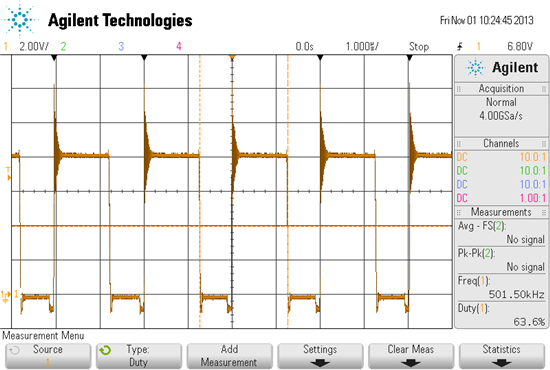The height and width of the screenshot is (370, 550).
Task: Select the green DC 10.0:1 channel row
Action: (x=502, y=170)
